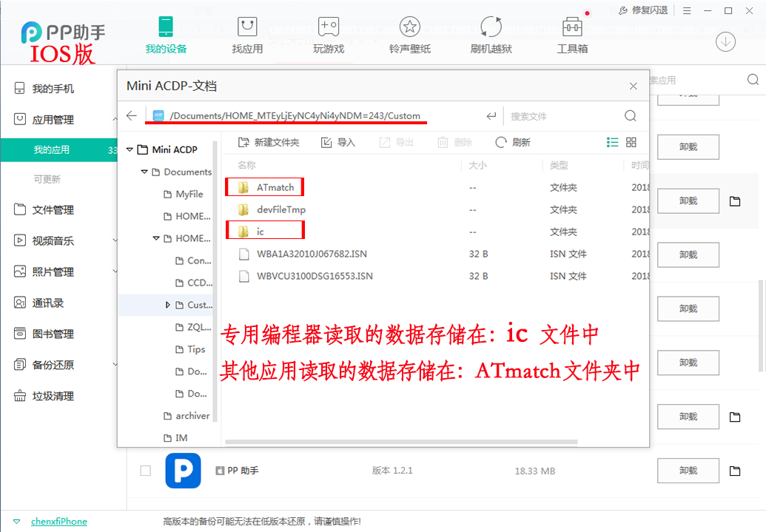This screenshot has height=532, width=766.
Task: Open the 我的设备 tab
Action: click(166, 36)
